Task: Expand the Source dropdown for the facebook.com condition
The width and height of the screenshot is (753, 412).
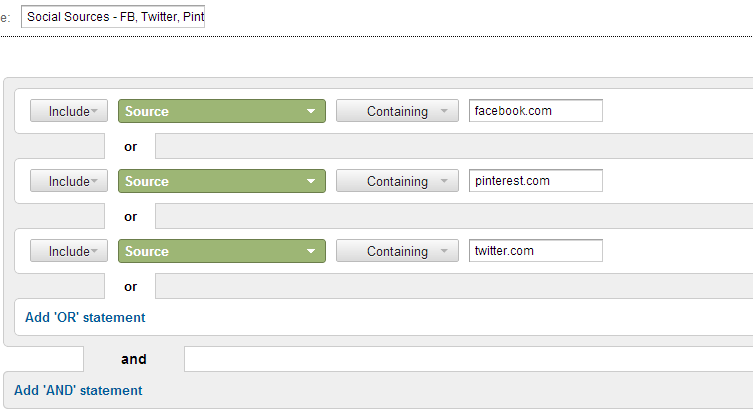Action: (x=221, y=111)
